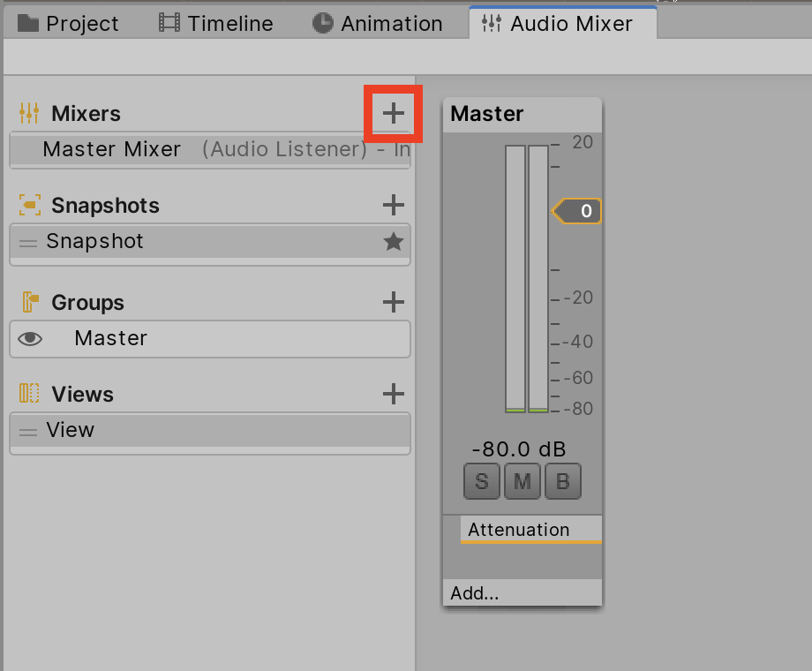
Task: Click the Mixers section sliders icon
Action: 29,113
